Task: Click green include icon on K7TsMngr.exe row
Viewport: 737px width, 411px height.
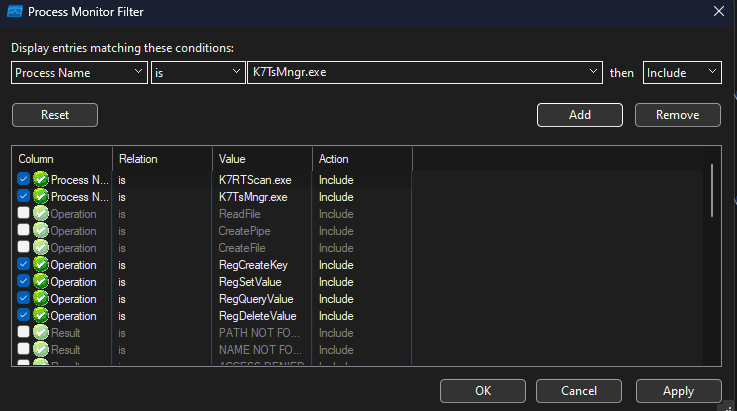Action: [41, 197]
